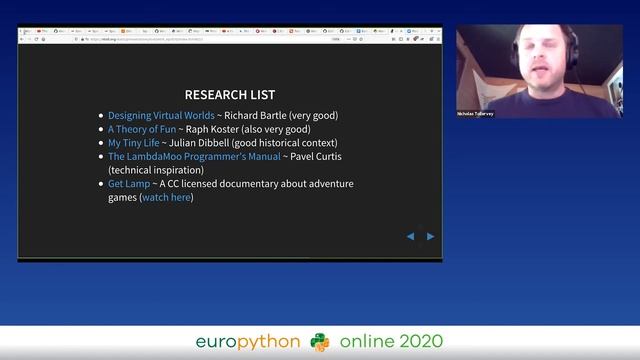Image resolution: width=640 pixels, height=360 pixels.
Task: Click the 'online 2020' banner text
Action: [x=391, y=341]
